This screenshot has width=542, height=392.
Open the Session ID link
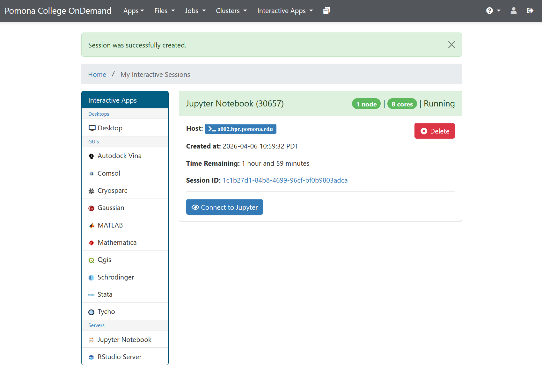(x=285, y=180)
